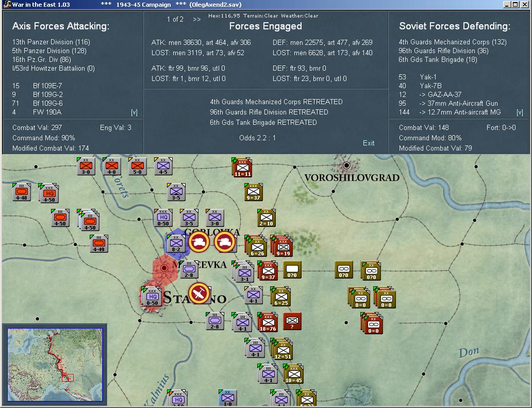Select the orange 4-48 armored regiment counter
532x408 pixels.
click(22, 192)
